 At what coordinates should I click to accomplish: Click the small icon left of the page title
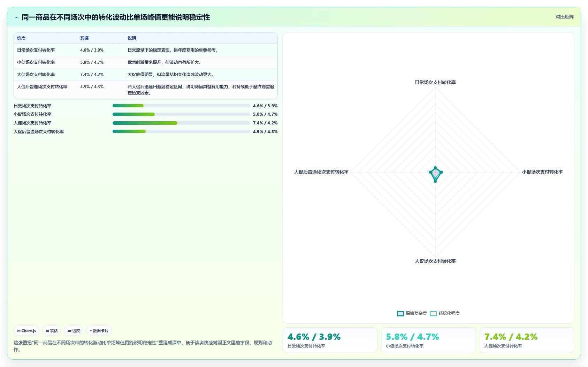click(16, 17)
